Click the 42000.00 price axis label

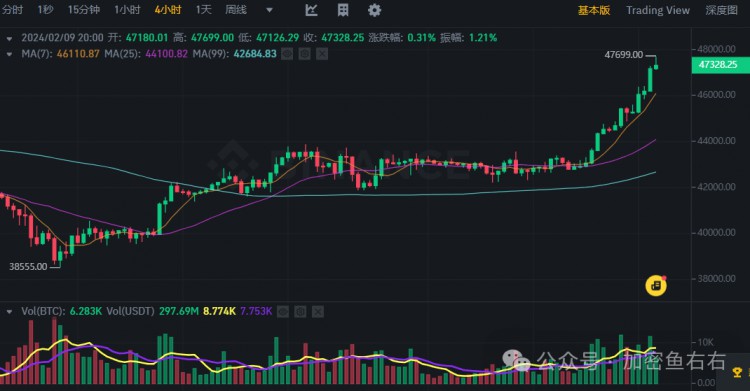(717, 187)
